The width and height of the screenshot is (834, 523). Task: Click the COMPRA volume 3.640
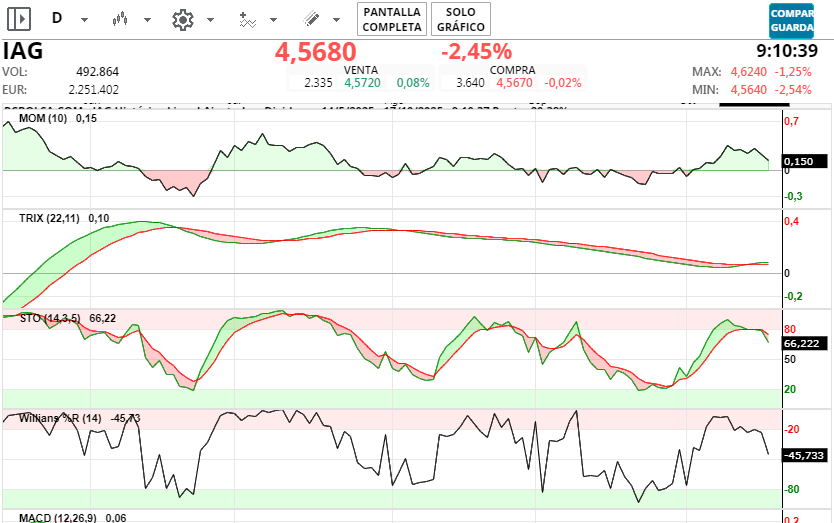pos(470,83)
